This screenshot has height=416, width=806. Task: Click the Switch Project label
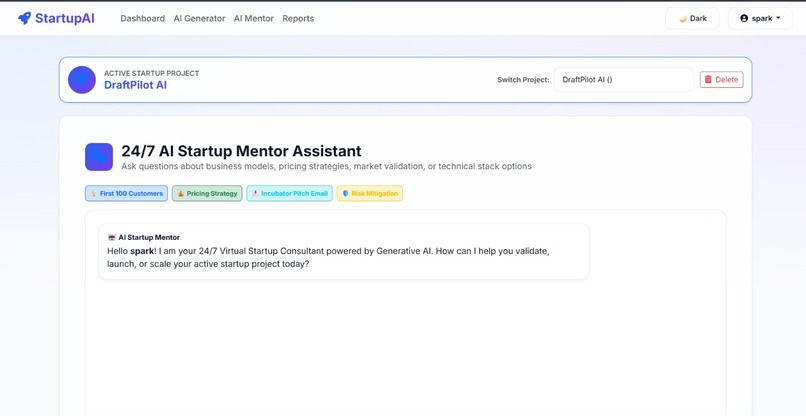pos(523,80)
